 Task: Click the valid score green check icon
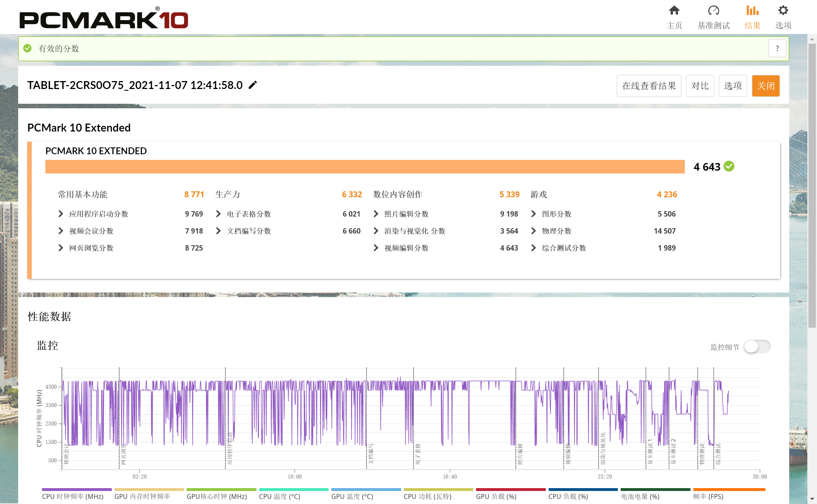click(x=28, y=49)
